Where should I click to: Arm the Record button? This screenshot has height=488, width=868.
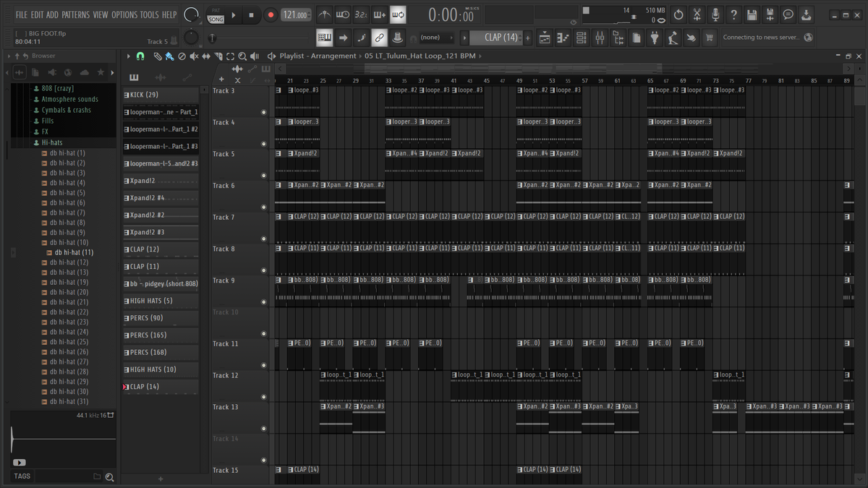tap(271, 14)
